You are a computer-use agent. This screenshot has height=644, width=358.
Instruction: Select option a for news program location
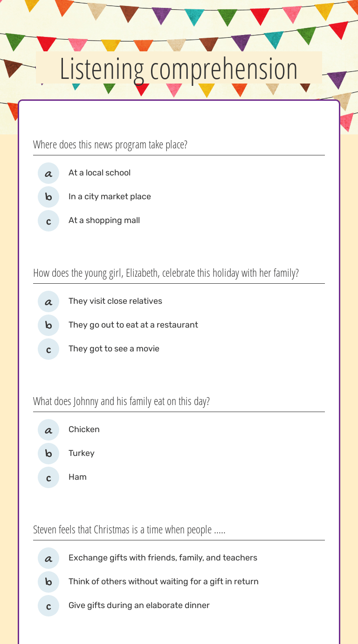pyautogui.click(x=48, y=173)
